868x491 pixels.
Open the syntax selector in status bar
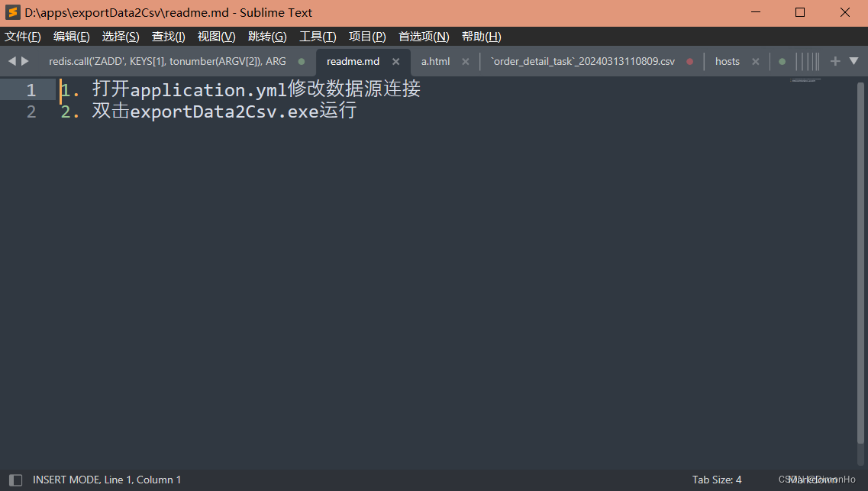coord(812,480)
